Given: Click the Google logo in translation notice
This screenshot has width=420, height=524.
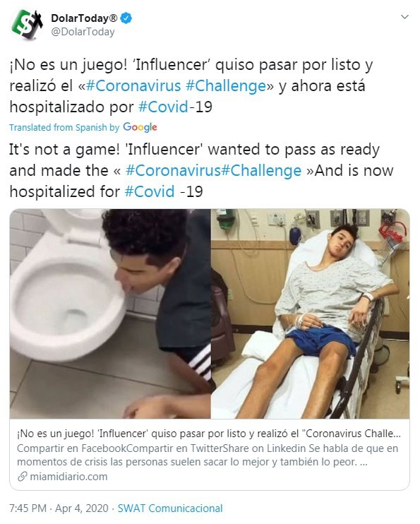Looking at the screenshot, I should pyautogui.click(x=140, y=127).
